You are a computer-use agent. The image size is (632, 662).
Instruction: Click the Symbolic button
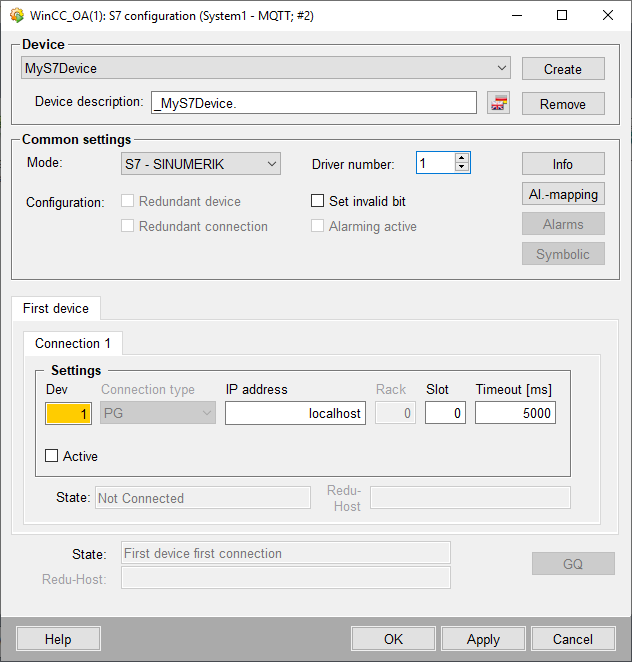563,254
